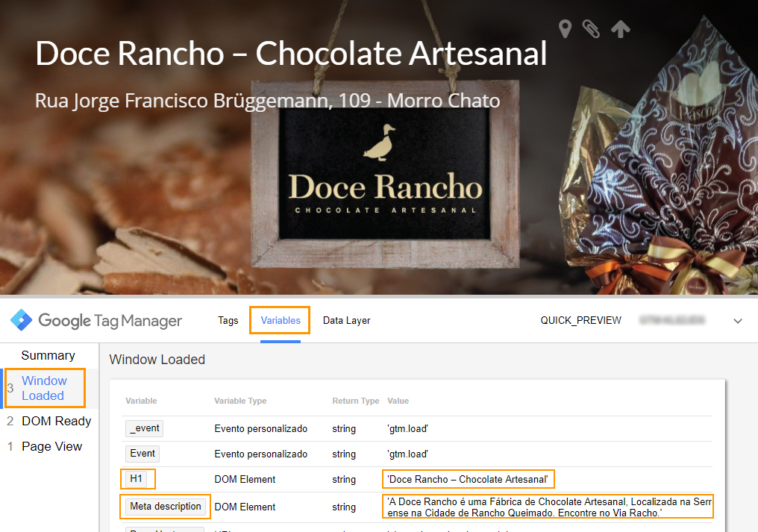Click the Variable column header

coord(141,401)
